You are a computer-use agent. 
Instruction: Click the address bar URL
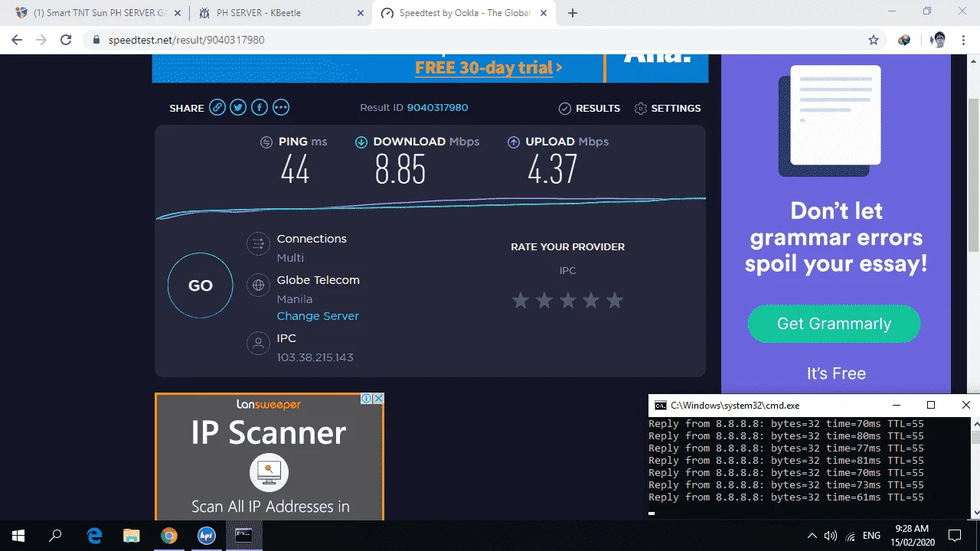185,40
